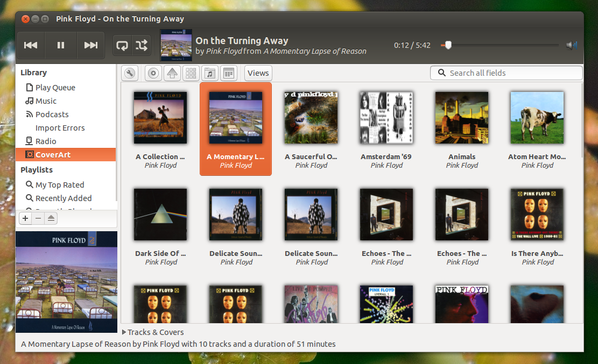Select the Amsterdam '69 album cover
Image resolution: width=598 pixels, height=364 pixels.
point(386,118)
